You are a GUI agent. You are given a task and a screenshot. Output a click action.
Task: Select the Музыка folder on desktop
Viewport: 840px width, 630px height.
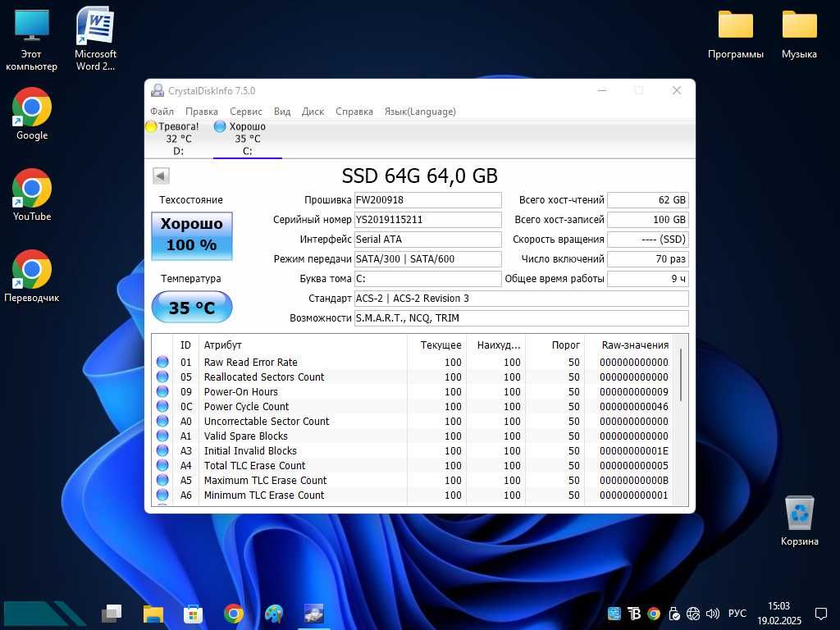pyautogui.click(x=799, y=34)
